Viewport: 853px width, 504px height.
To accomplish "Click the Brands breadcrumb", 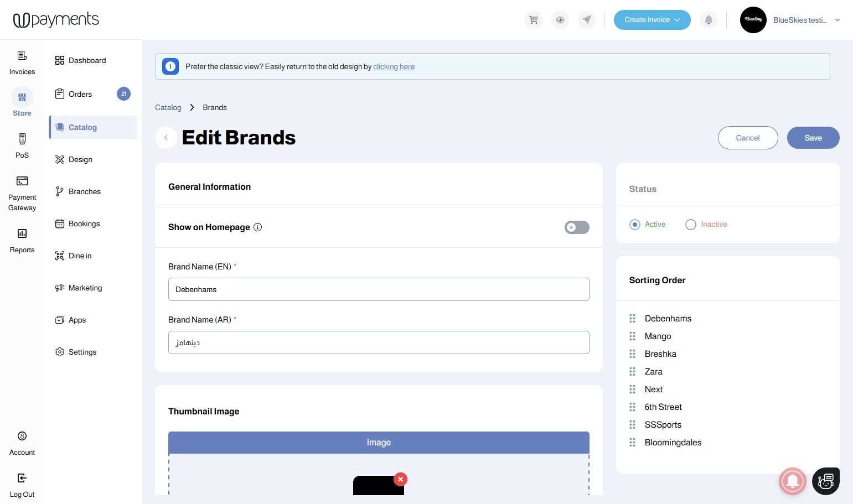I will point(215,107).
